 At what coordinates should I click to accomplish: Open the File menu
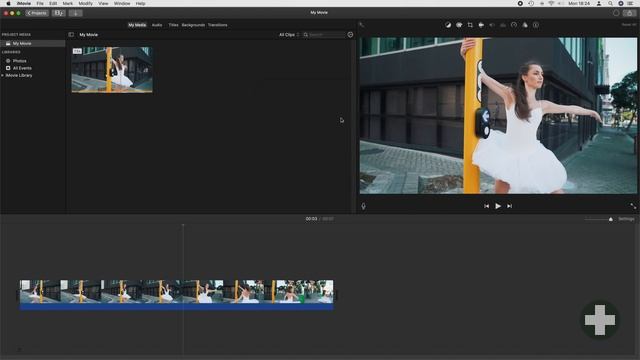point(40,3)
